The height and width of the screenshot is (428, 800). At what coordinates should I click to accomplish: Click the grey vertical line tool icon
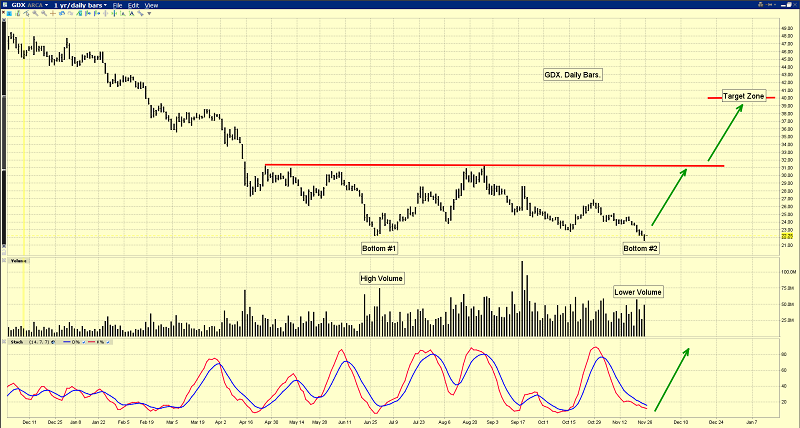pos(105,13)
